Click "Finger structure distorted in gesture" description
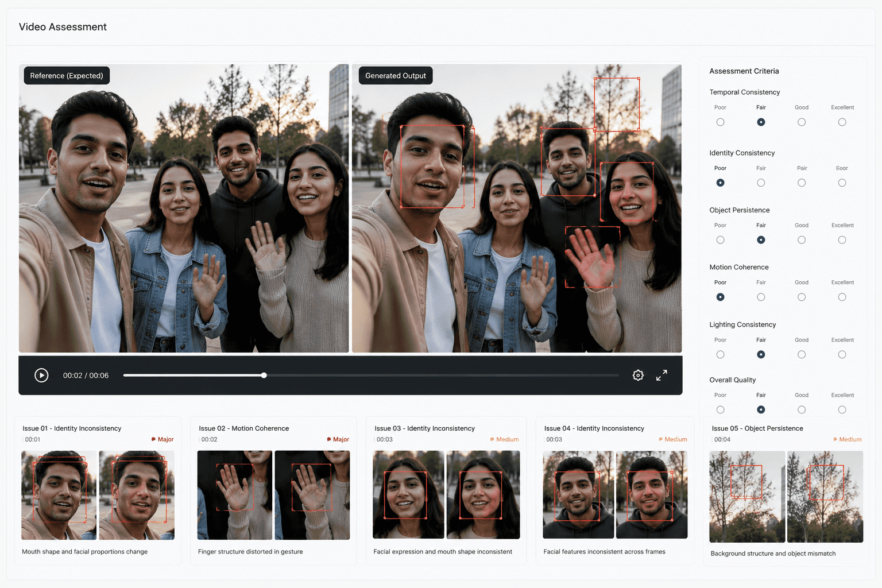This screenshot has height=588, width=882. pos(250,552)
